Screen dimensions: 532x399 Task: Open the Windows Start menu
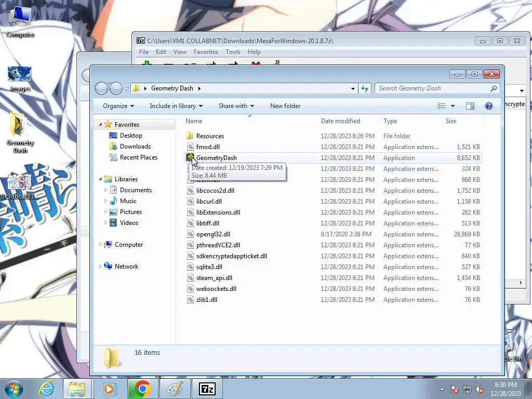pos(14,389)
